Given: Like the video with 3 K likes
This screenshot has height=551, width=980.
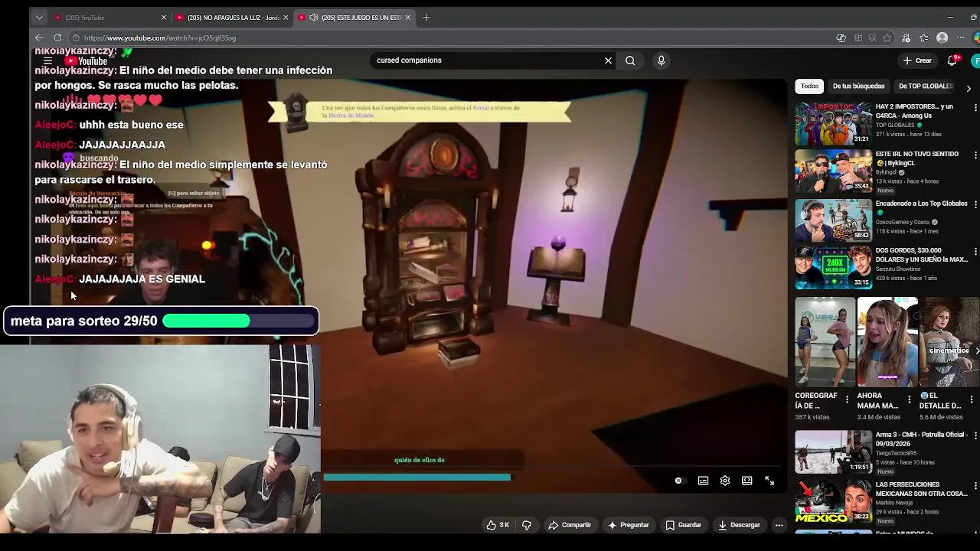Looking at the screenshot, I should click(x=498, y=525).
